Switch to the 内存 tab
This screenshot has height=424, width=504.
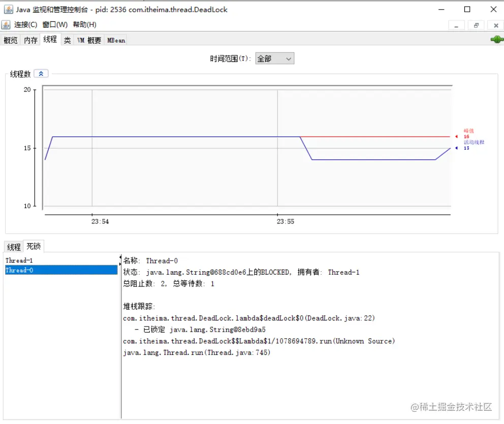30,40
